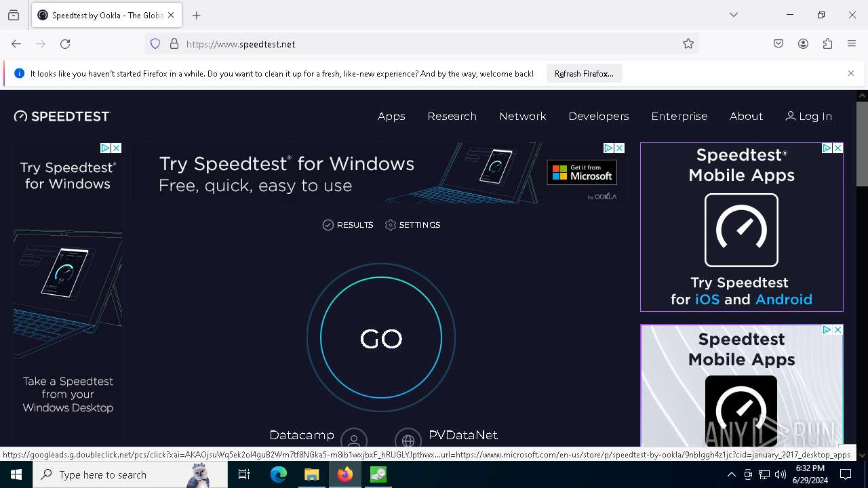Click the page vertical scrollbar thumb
Screen dimensions: 868x488
(862, 144)
